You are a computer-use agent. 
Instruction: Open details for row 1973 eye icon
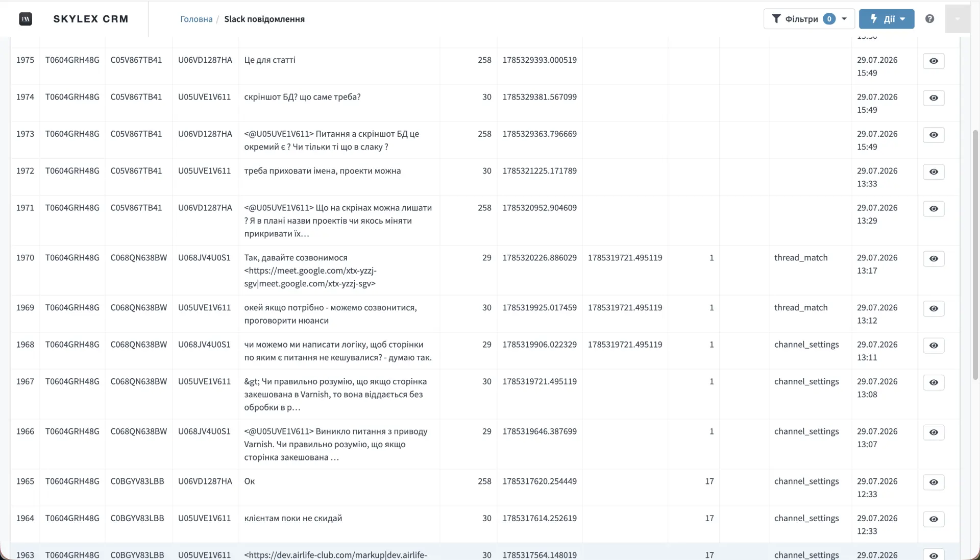[934, 135]
